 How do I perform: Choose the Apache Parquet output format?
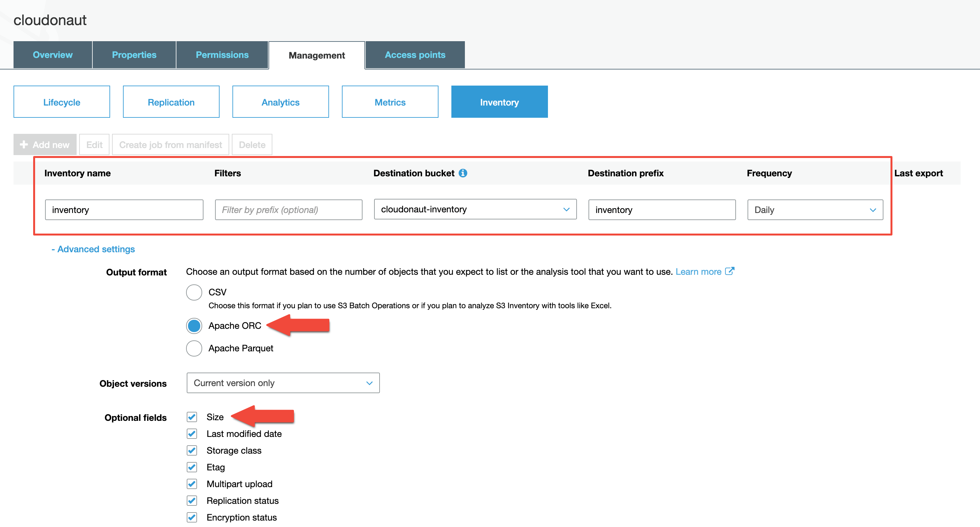pyautogui.click(x=194, y=348)
